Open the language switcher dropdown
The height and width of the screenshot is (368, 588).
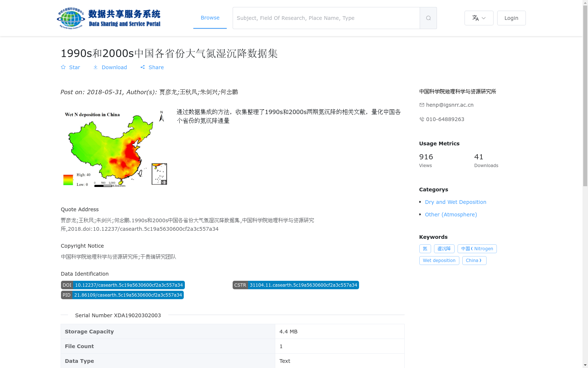(x=479, y=18)
